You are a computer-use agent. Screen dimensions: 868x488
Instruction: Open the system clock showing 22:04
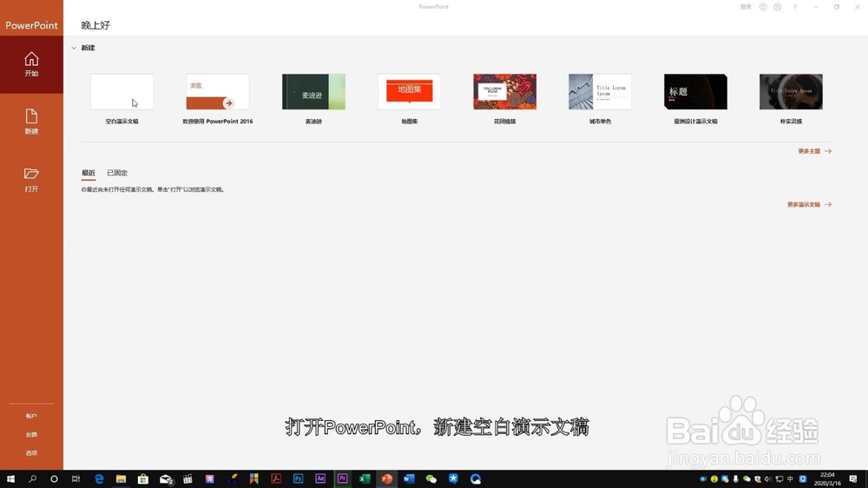point(827,479)
